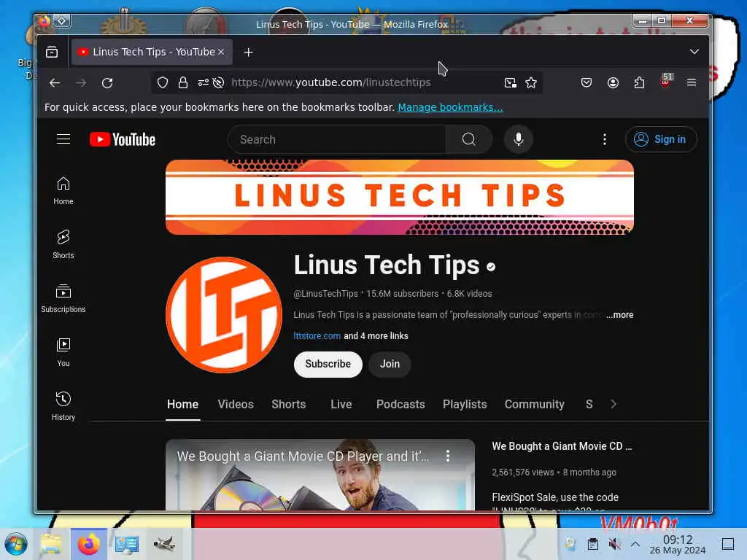
Task: Show and 4 more links
Action: [376, 335]
